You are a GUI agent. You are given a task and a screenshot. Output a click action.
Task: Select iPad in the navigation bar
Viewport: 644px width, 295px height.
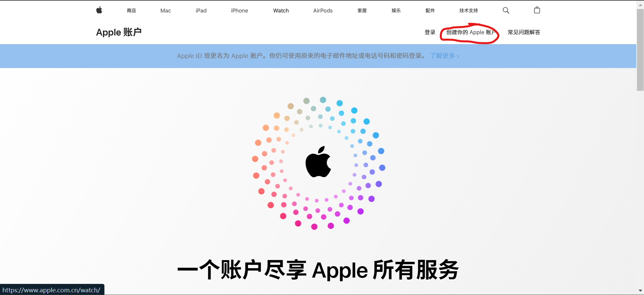click(x=201, y=10)
